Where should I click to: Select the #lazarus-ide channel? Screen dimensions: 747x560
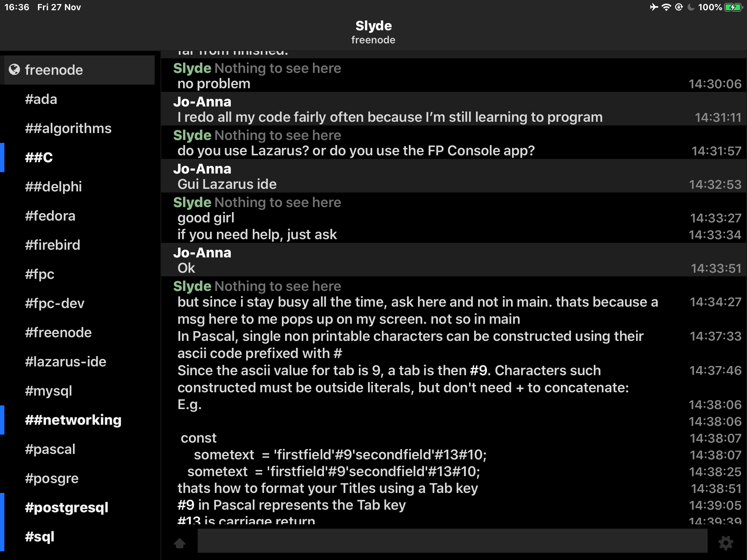[x=80, y=362]
